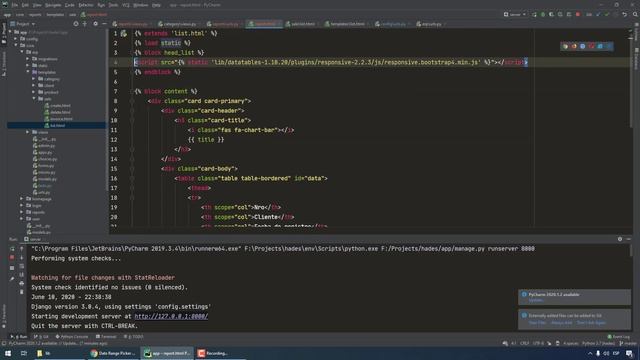
Task: Click the pin tab icon in Run panel
Action: pyautogui.click(x=12, y=279)
